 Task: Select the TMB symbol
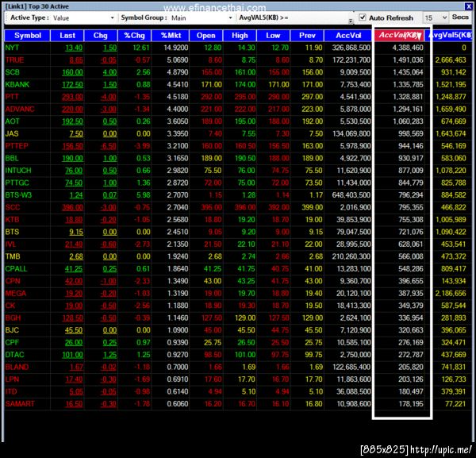click(x=13, y=256)
